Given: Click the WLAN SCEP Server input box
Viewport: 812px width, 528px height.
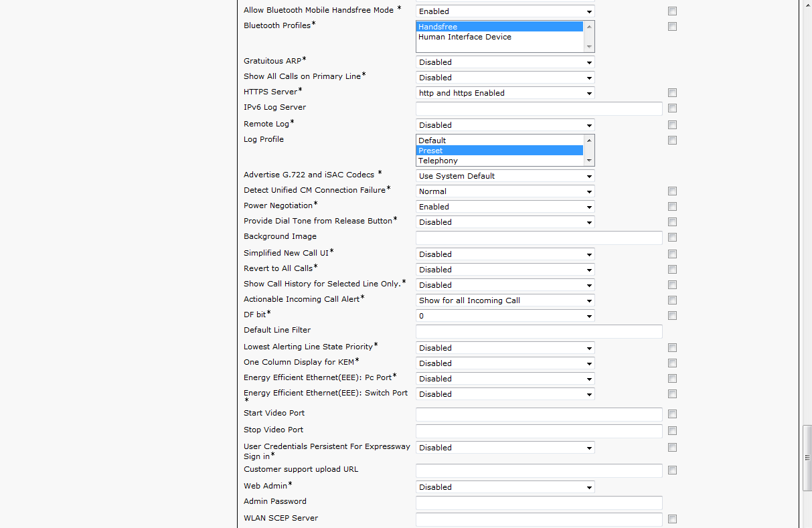Looking at the screenshot, I should click(x=538, y=519).
